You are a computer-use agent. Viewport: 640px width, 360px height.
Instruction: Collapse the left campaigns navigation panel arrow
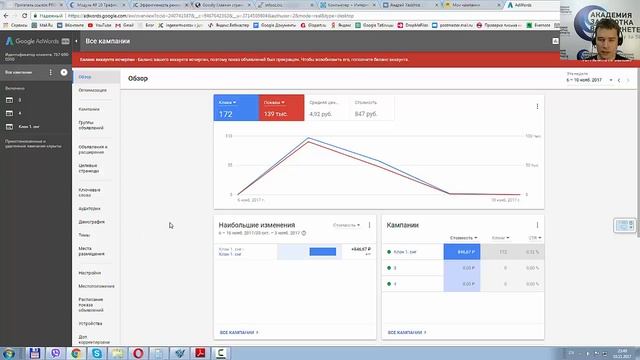tap(76, 41)
